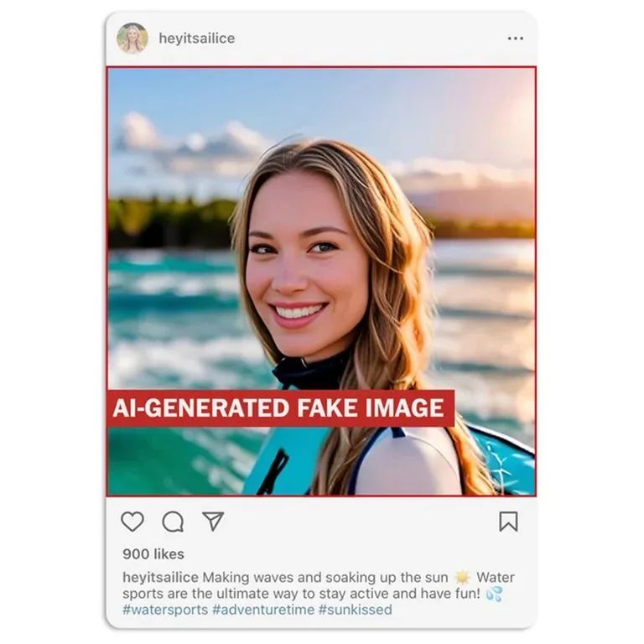Open the three-dot more options menu
This screenshot has width=644, height=644.
pos(515,39)
